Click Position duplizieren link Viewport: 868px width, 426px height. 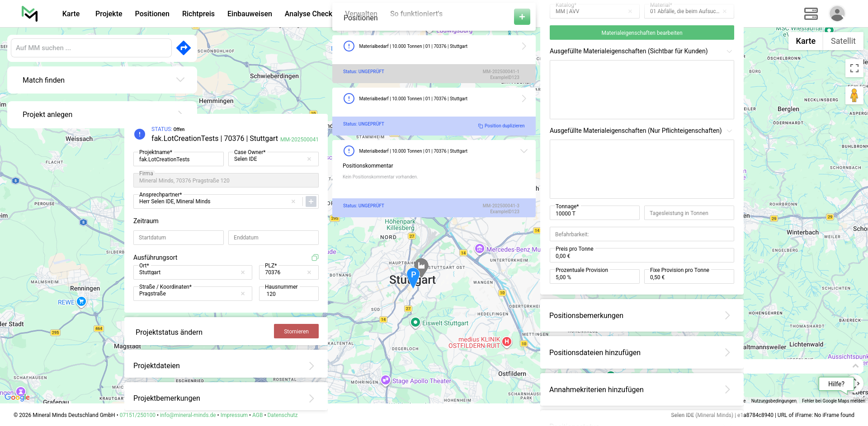click(x=501, y=126)
